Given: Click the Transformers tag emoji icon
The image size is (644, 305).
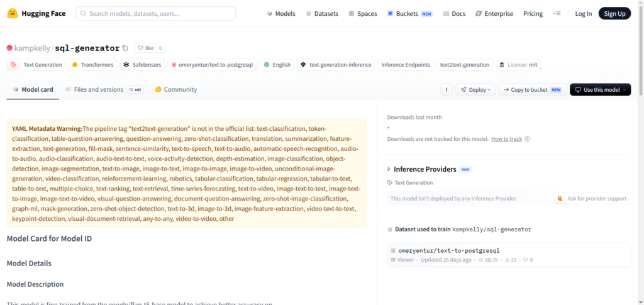Looking at the screenshot, I should (75, 65).
